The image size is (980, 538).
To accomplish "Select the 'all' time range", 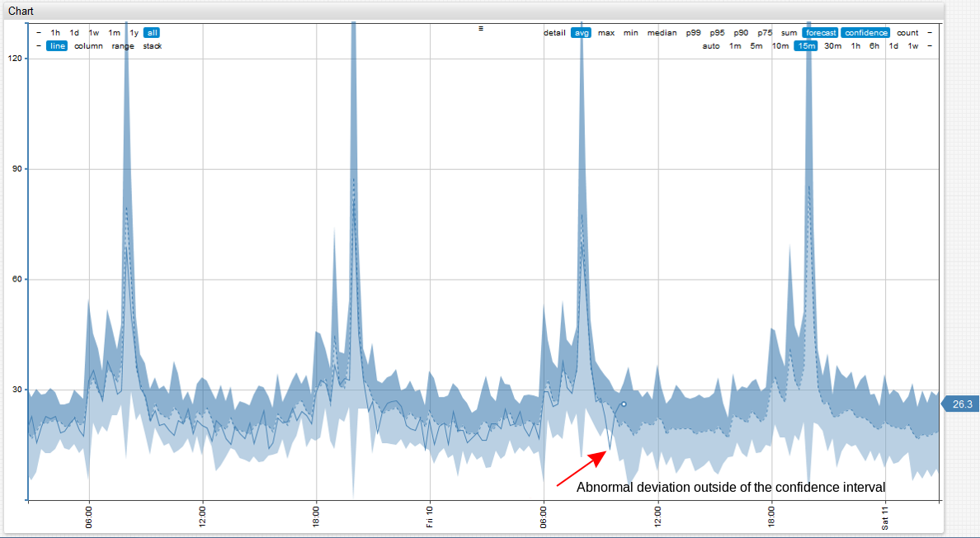I will (152, 33).
